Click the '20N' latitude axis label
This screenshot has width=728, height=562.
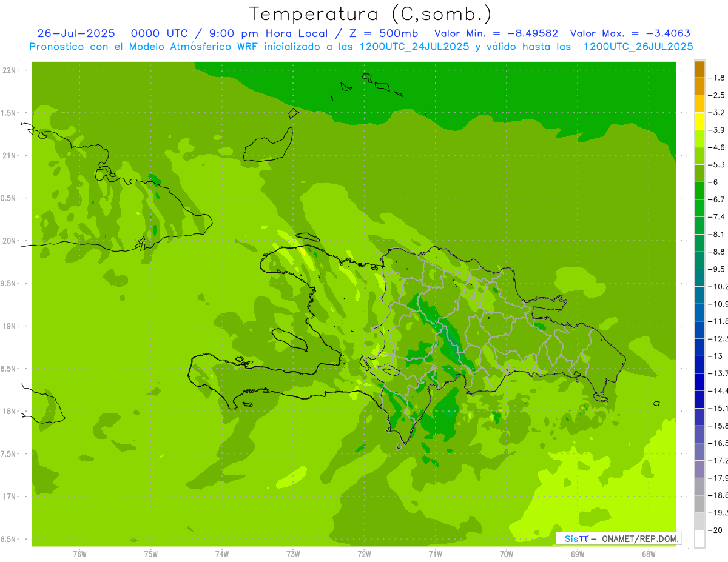[x=10, y=241]
